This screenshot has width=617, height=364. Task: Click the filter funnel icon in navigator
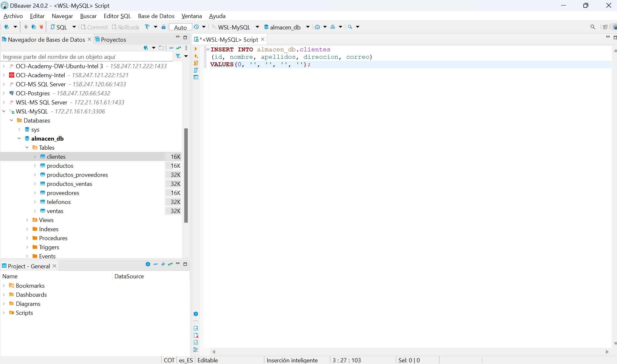click(x=178, y=56)
